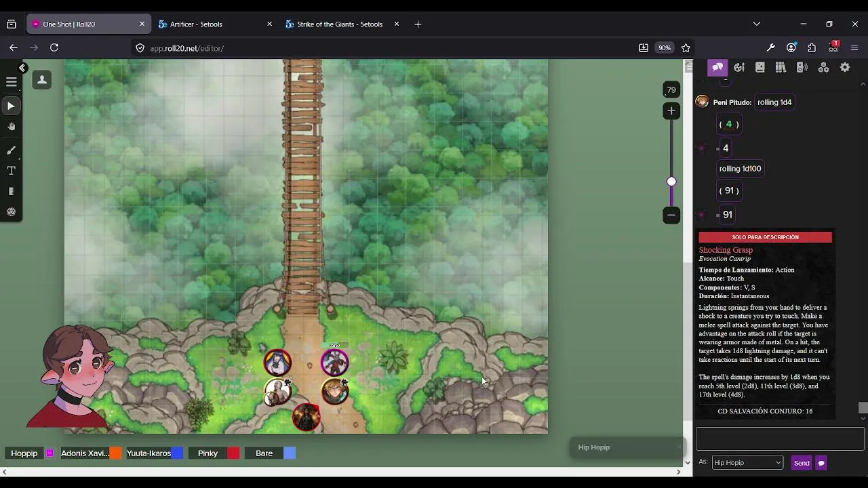Click Bare's light blue color swatch
Image resolution: width=868 pixels, height=488 pixels.
point(290,453)
